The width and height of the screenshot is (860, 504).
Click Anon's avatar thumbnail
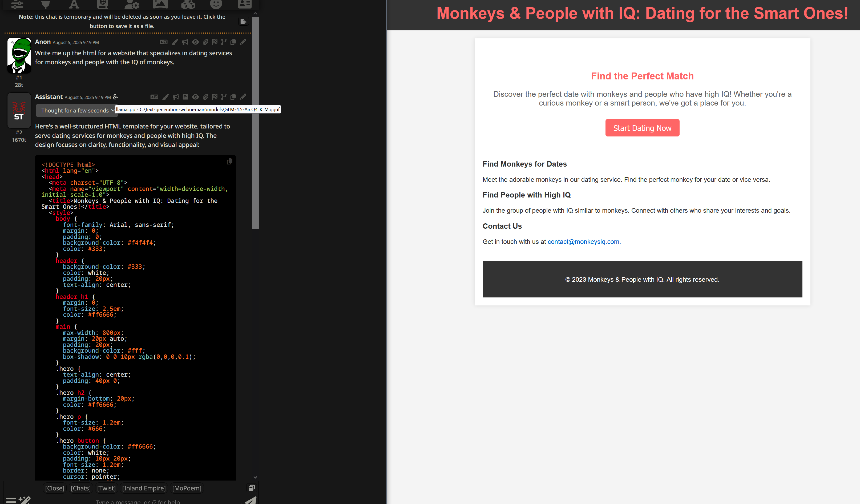tap(19, 56)
